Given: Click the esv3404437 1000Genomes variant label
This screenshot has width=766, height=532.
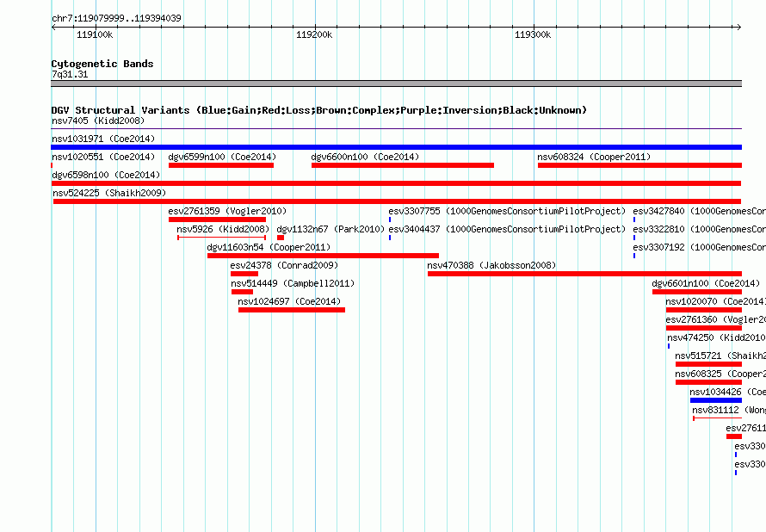Looking at the screenshot, I should [x=507, y=229].
